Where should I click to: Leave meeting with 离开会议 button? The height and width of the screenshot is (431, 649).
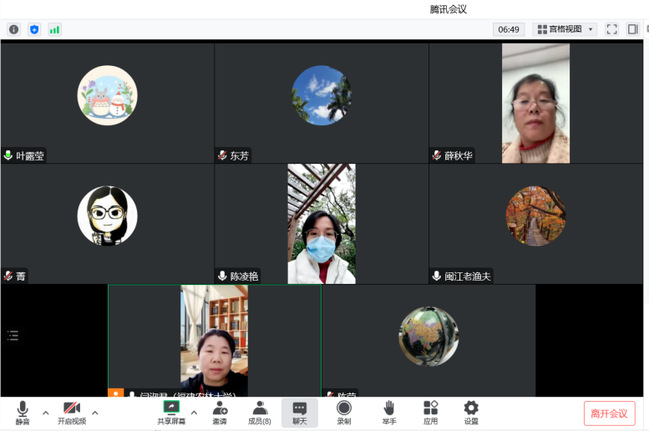(x=609, y=413)
